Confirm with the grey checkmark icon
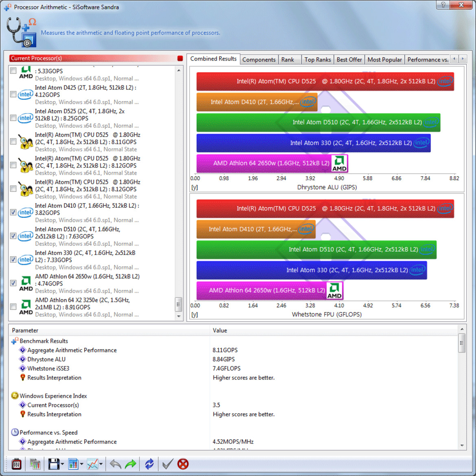This screenshot has width=476, height=476. click(168, 464)
